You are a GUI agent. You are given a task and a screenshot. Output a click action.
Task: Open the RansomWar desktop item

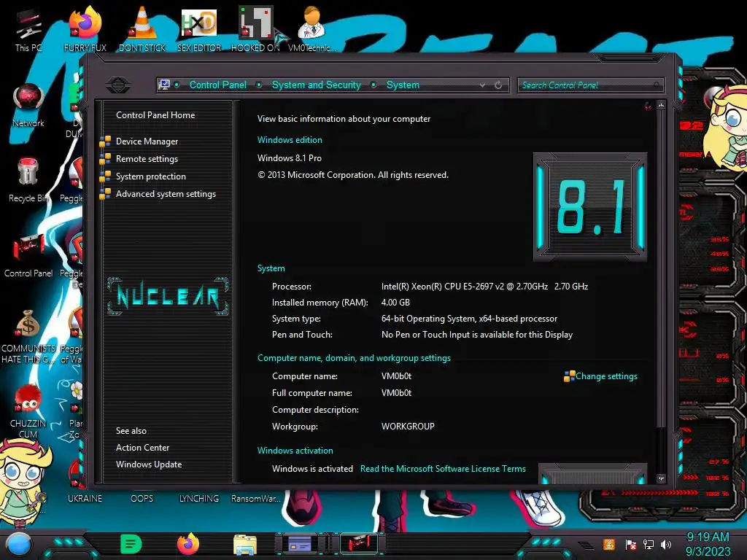[256, 498]
